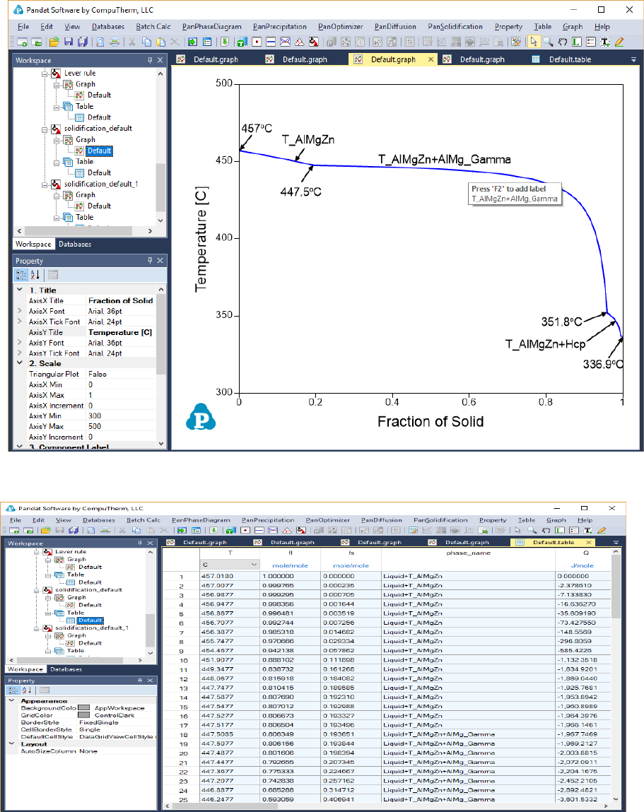Click table cell 457.0180 in row 1
This screenshot has width=644, height=812.
(x=230, y=576)
